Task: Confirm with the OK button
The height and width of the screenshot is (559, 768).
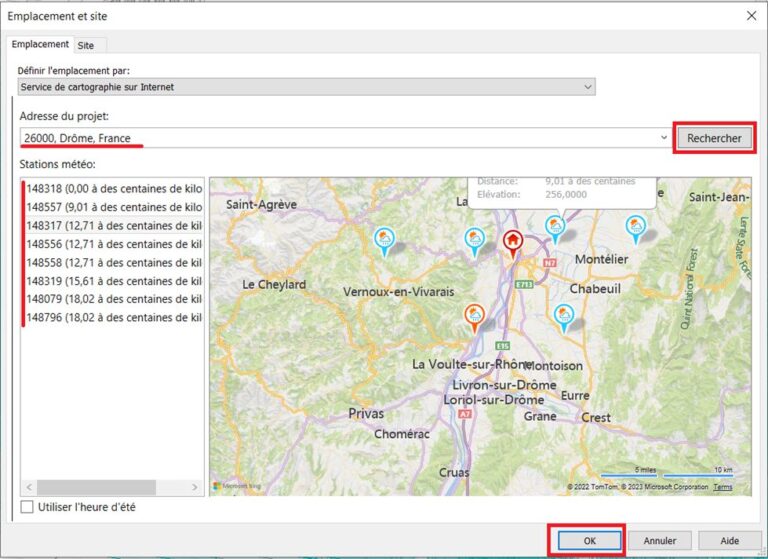Action: click(x=589, y=540)
